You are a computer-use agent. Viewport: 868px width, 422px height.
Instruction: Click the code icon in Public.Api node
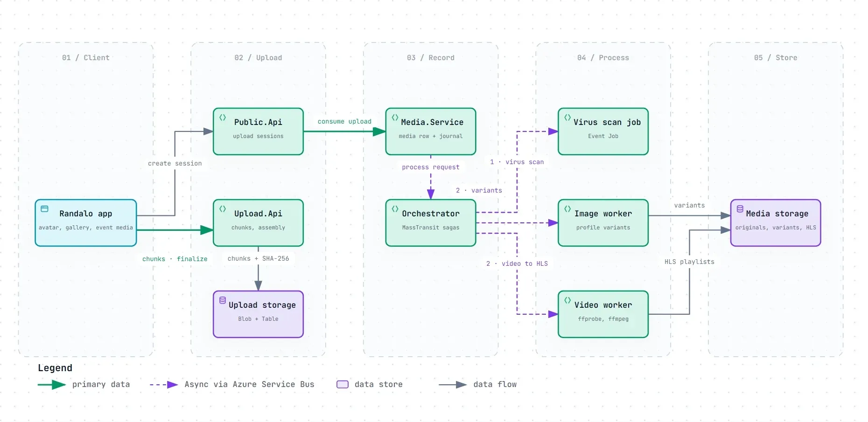[223, 118]
